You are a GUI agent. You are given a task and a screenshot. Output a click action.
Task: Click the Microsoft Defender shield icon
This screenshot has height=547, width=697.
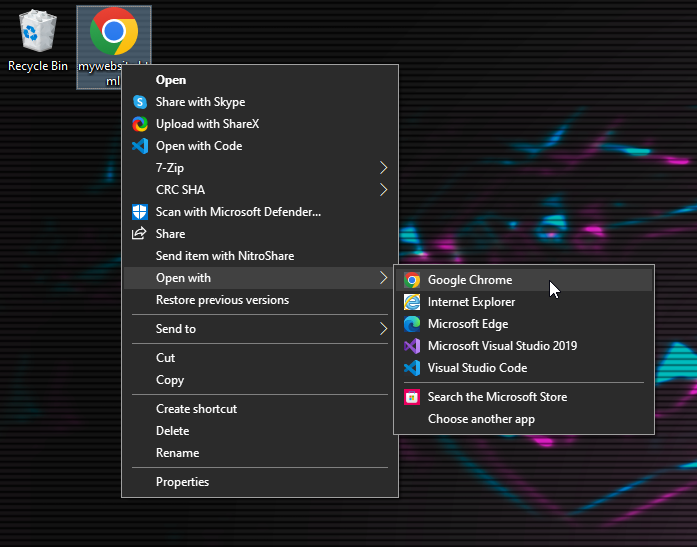[140, 212]
